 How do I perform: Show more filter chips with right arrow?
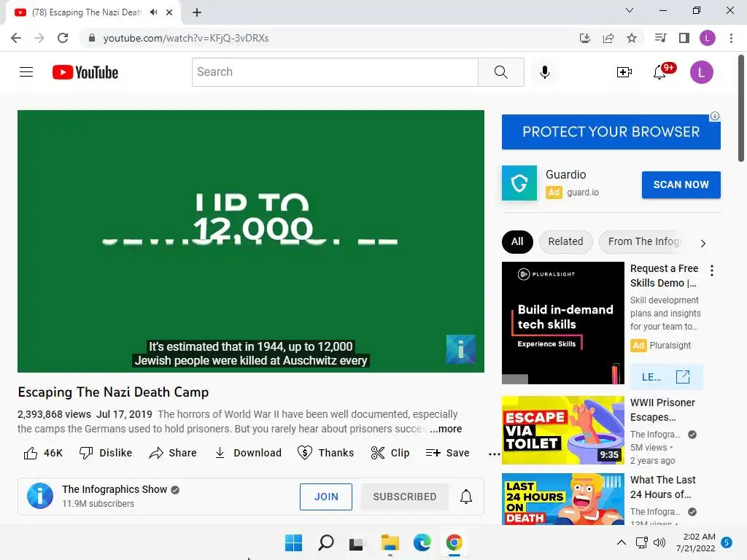703,244
